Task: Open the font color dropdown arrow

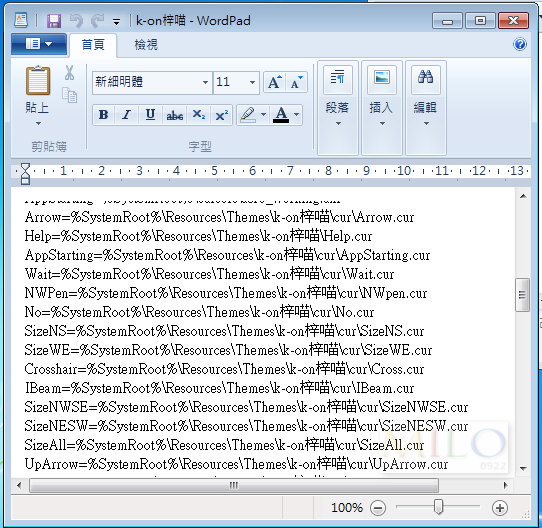Action: click(297, 114)
